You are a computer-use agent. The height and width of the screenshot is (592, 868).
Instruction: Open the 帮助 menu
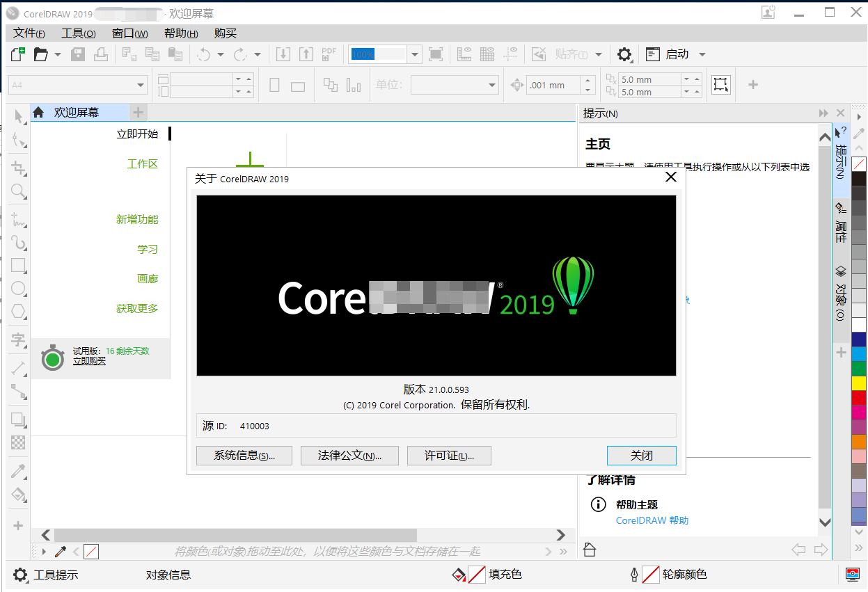tap(180, 33)
